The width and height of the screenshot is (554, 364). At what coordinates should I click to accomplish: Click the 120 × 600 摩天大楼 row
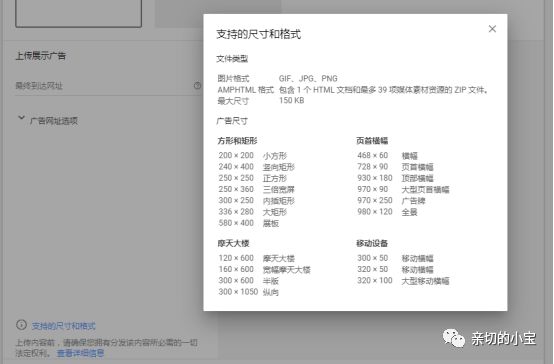pos(257,258)
